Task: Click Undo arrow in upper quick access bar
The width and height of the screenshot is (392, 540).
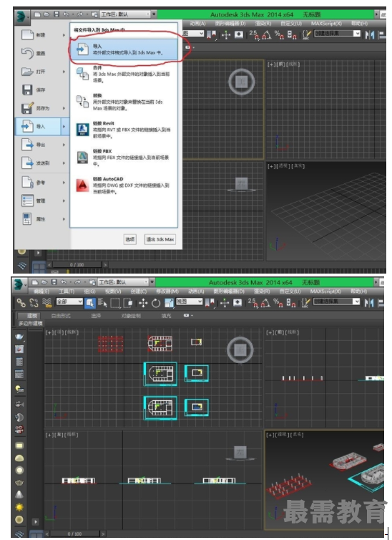Action: 66,14
